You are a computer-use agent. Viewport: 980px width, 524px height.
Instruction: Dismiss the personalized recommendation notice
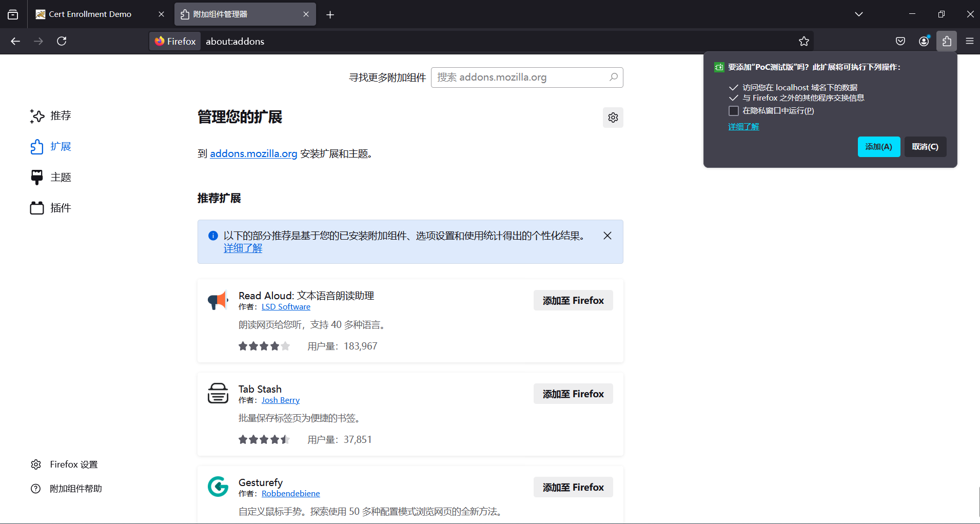(607, 236)
